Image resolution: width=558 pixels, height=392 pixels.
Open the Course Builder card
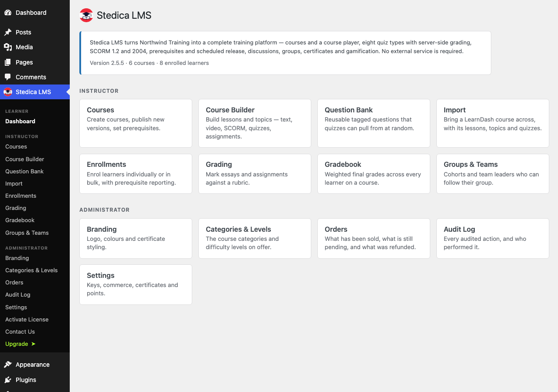tap(255, 123)
